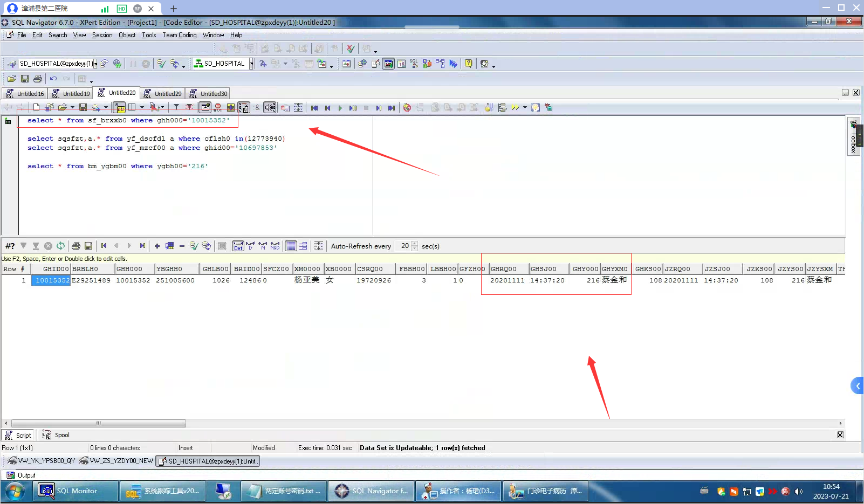This screenshot has height=504, width=864.
Task: Jump to first statement in editor toolbar
Action: [x=314, y=108]
